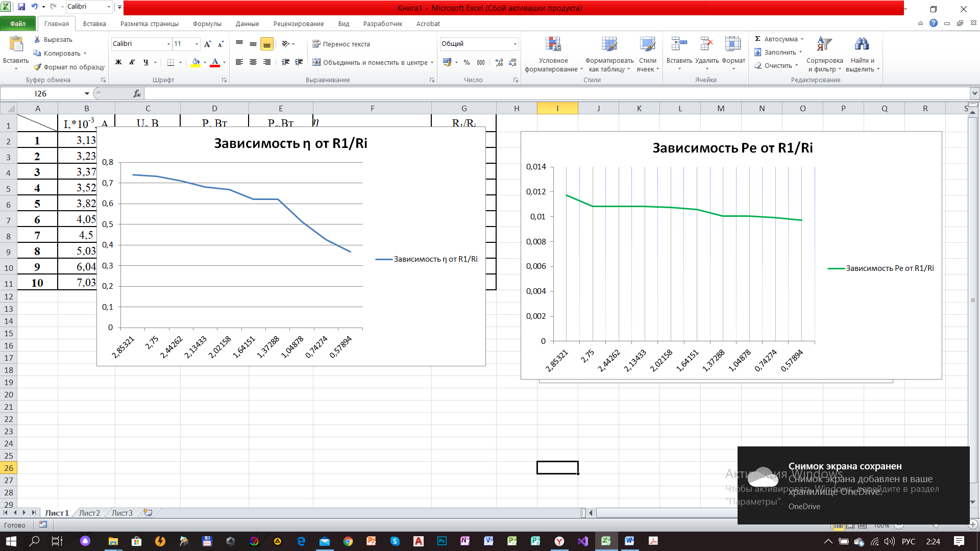Toggle Underline (Ч) formatting
Viewport: 980px width, 551px height.
[x=146, y=62]
